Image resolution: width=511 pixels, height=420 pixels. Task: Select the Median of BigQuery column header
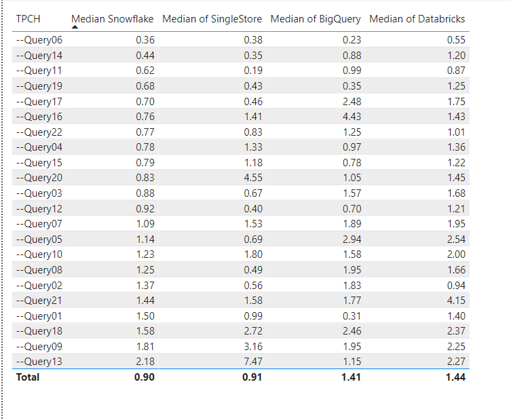316,18
